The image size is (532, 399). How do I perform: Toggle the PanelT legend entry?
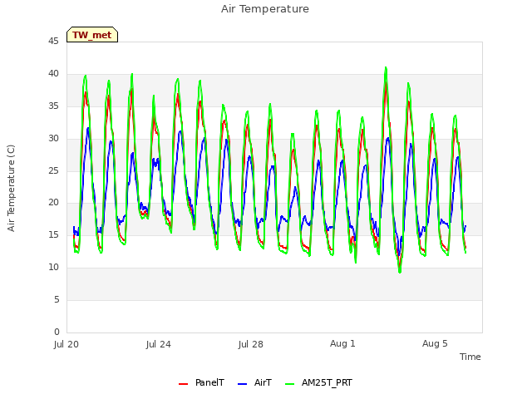(201, 382)
